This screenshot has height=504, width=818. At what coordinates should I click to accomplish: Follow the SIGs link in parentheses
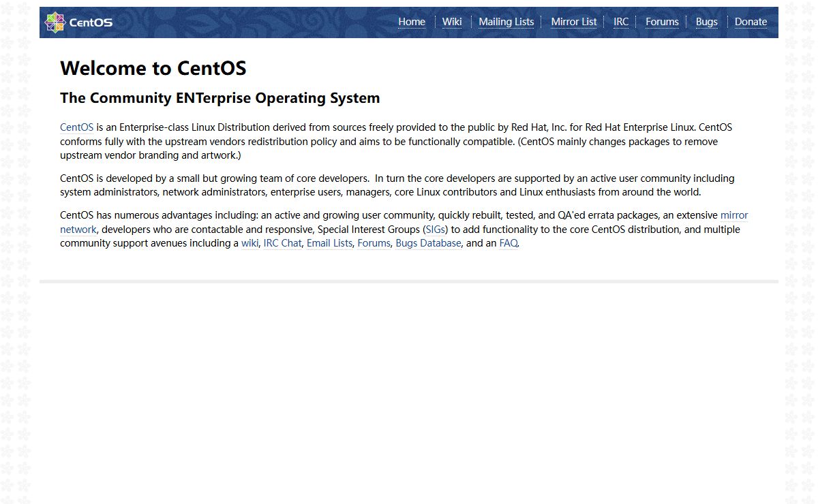coord(436,230)
